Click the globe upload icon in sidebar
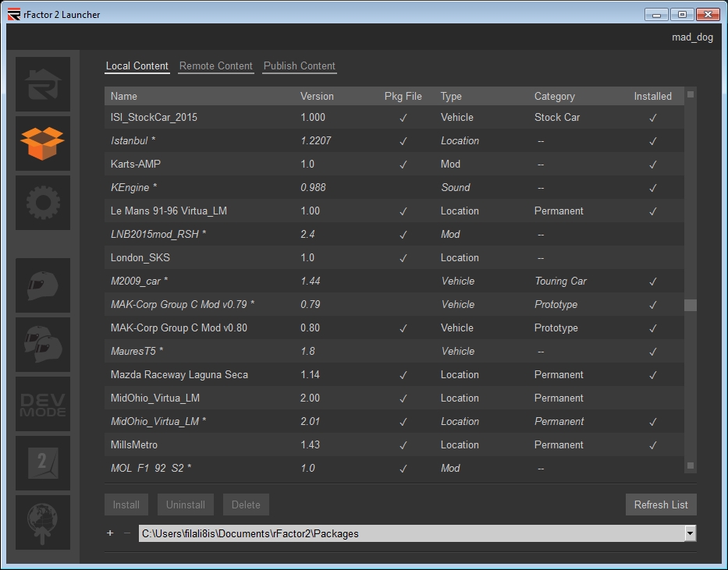 pos(43,522)
